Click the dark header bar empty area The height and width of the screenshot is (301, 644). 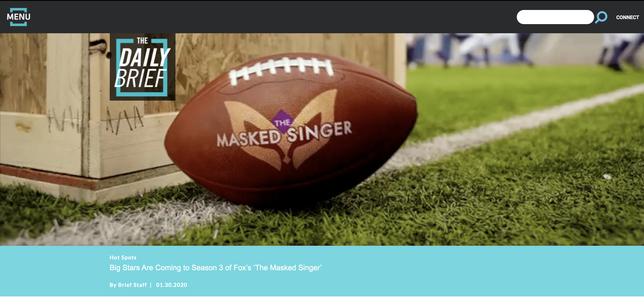(275, 17)
